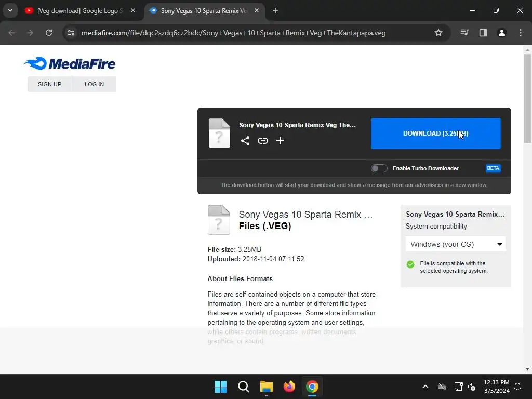
Task: Open File Explorer from taskbar
Action: click(x=267, y=387)
